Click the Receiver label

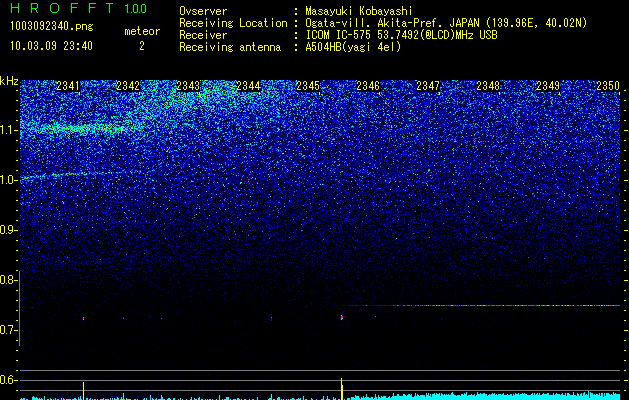[203, 35]
